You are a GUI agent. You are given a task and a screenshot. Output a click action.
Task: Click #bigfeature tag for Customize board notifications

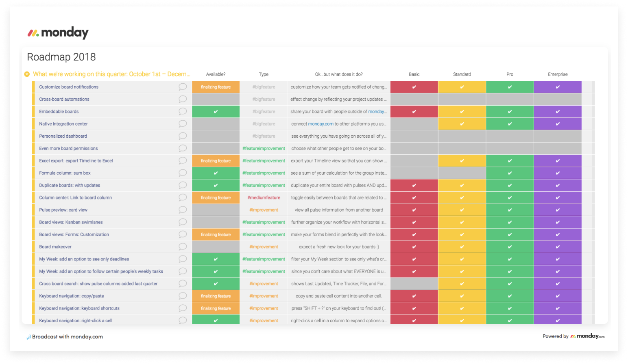(x=264, y=87)
